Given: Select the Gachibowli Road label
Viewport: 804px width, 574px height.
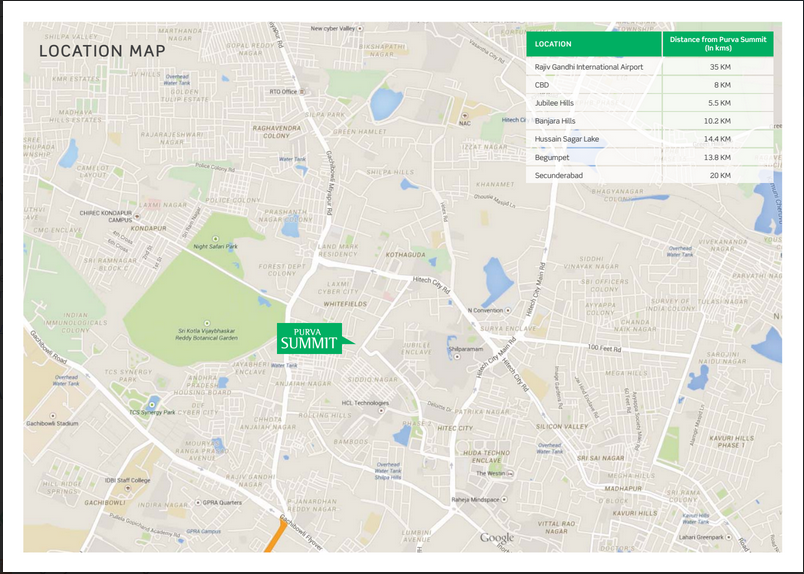Looking at the screenshot, I should (48, 347).
